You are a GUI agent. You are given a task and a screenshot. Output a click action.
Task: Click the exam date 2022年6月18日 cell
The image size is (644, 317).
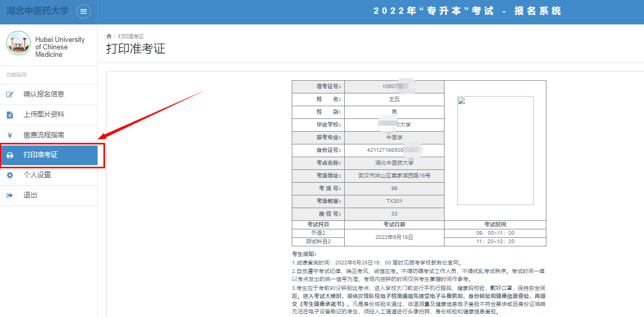[x=394, y=237]
